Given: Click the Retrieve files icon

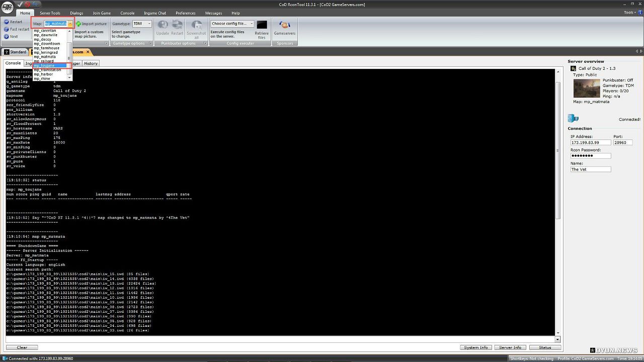Looking at the screenshot, I should 262,25.
